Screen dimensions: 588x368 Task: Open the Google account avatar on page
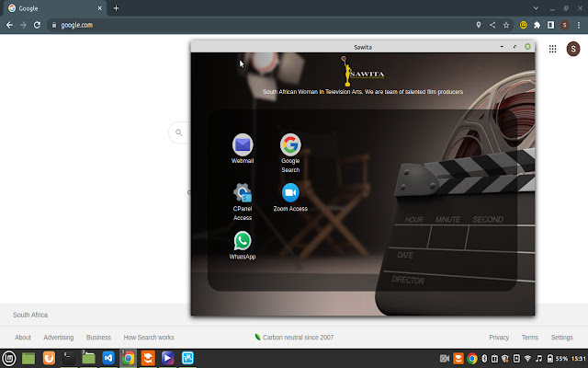(573, 49)
